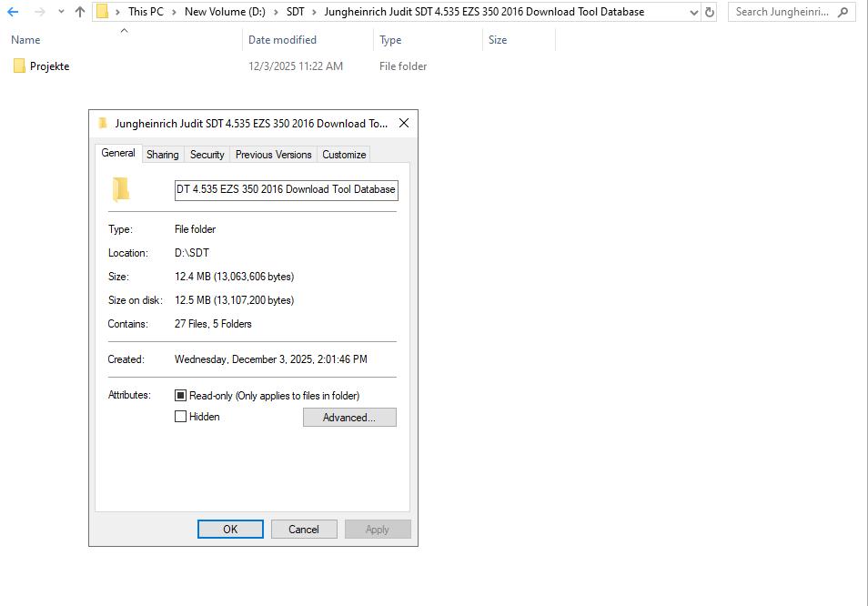Click the Cancel button
The image size is (868, 606).
(x=304, y=529)
